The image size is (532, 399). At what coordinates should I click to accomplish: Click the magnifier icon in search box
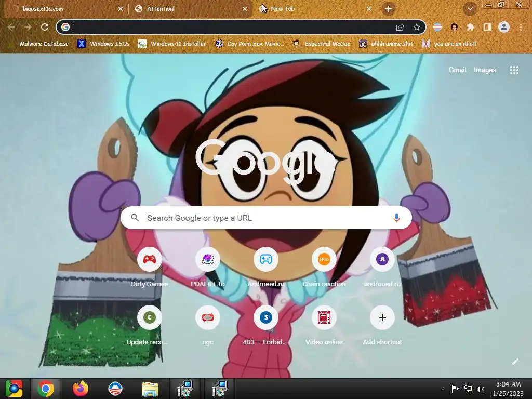click(135, 218)
